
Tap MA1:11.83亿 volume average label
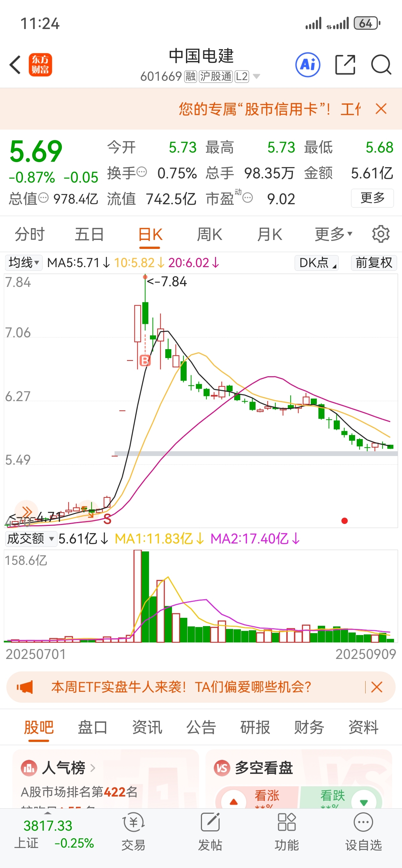[x=160, y=538]
